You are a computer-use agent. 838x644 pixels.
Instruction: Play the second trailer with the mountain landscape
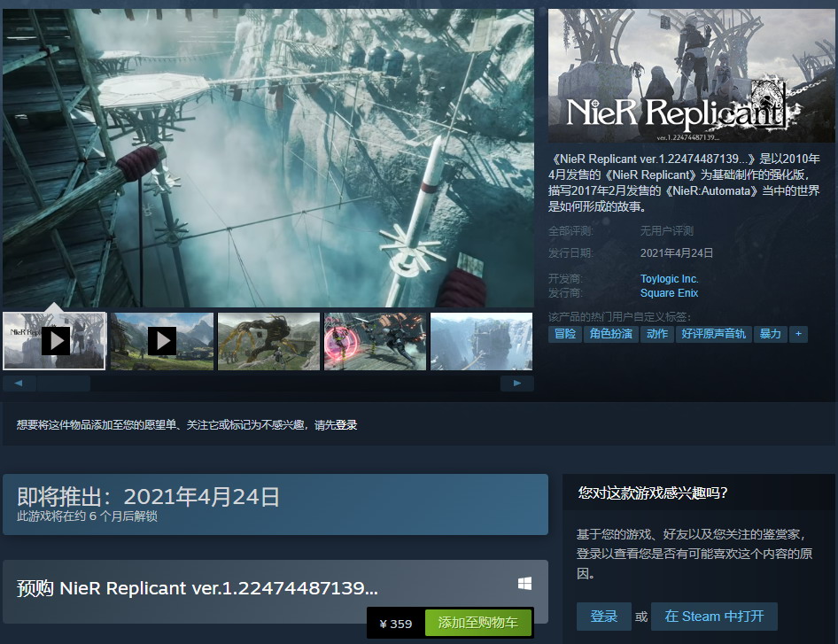click(x=161, y=341)
